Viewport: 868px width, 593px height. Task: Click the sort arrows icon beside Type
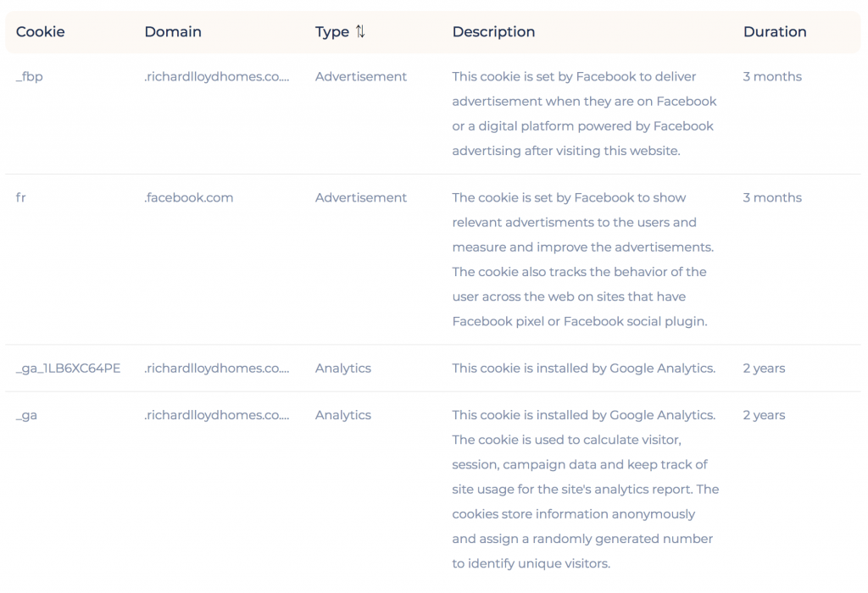coord(360,31)
